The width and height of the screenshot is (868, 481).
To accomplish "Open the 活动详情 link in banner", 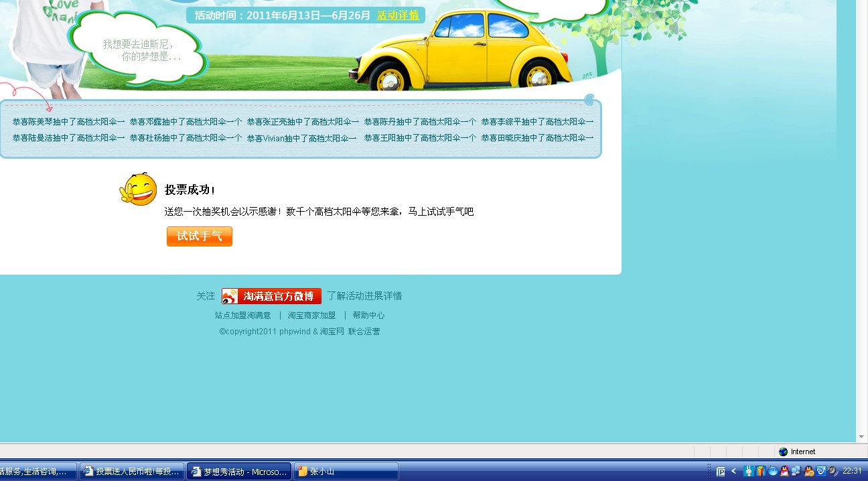I will (398, 15).
